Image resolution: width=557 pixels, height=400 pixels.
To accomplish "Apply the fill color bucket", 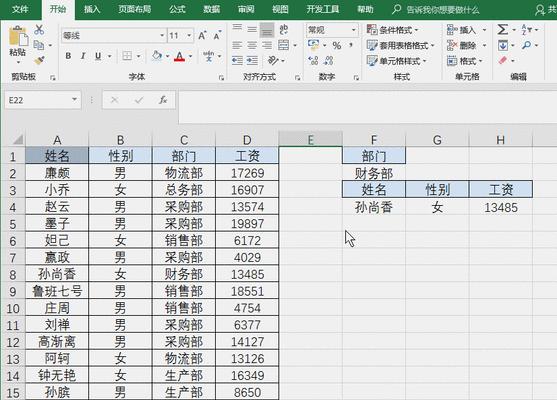I will click(x=157, y=56).
